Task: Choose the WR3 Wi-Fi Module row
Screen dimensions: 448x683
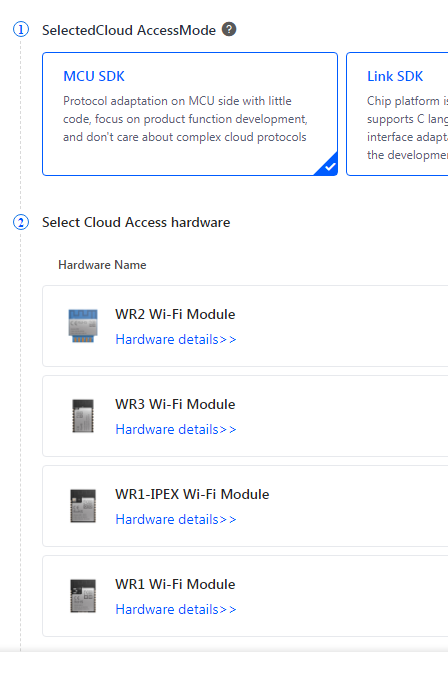Action: pos(245,416)
